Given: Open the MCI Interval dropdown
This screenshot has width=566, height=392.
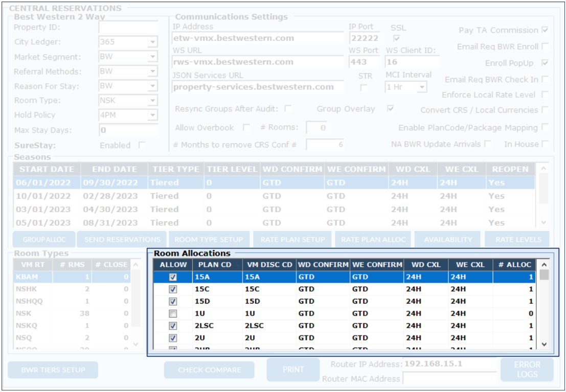Looking at the screenshot, I should (x=421, y=87).
